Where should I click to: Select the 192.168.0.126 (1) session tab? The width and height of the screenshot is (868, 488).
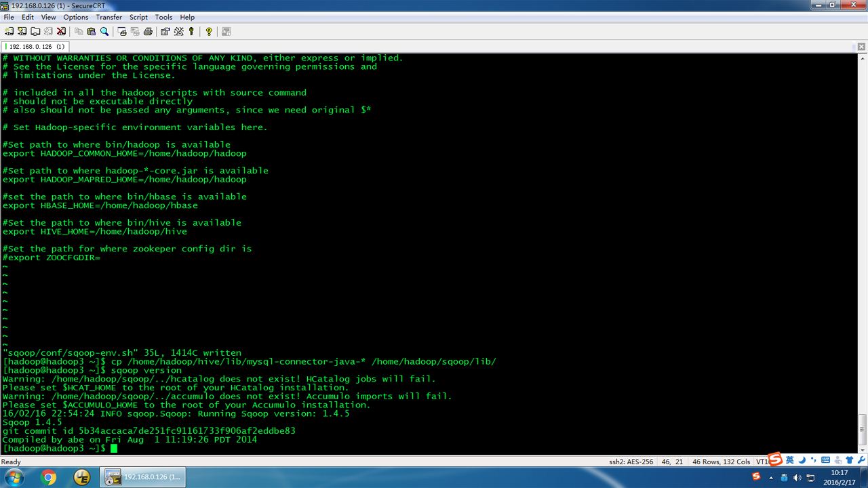point(36,47)
